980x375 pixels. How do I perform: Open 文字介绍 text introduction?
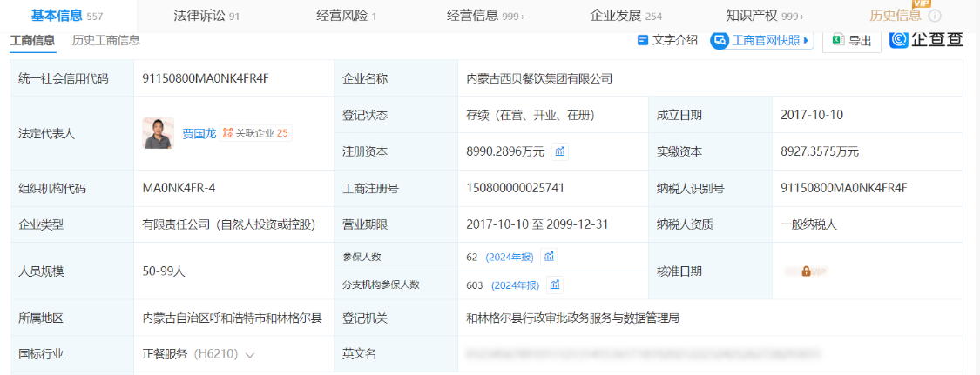tap(667, 41)
